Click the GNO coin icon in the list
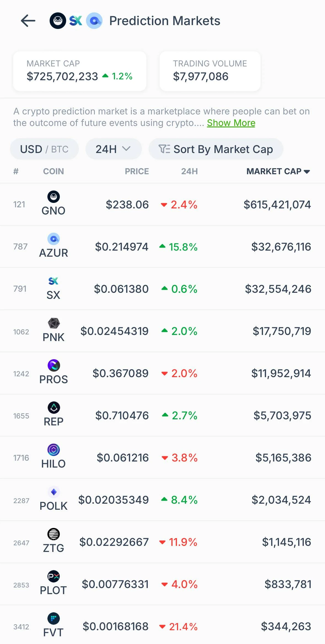 [x=53, y=197]
